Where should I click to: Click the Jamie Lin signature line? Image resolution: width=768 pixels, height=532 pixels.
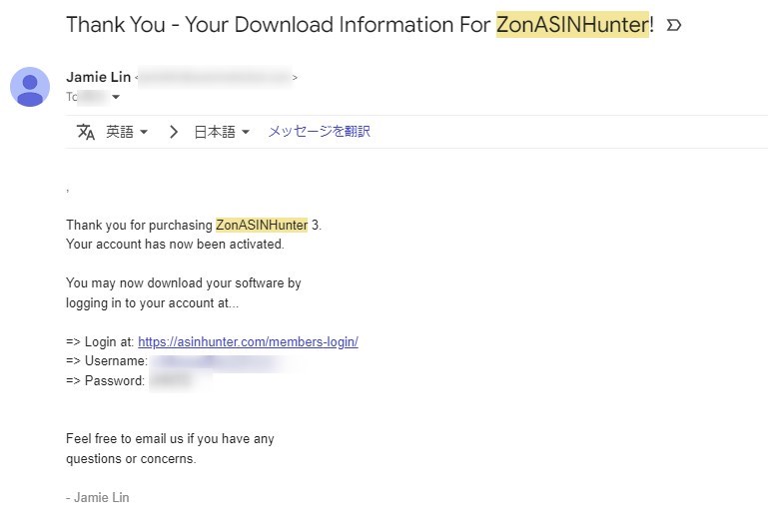coord(98,497)
